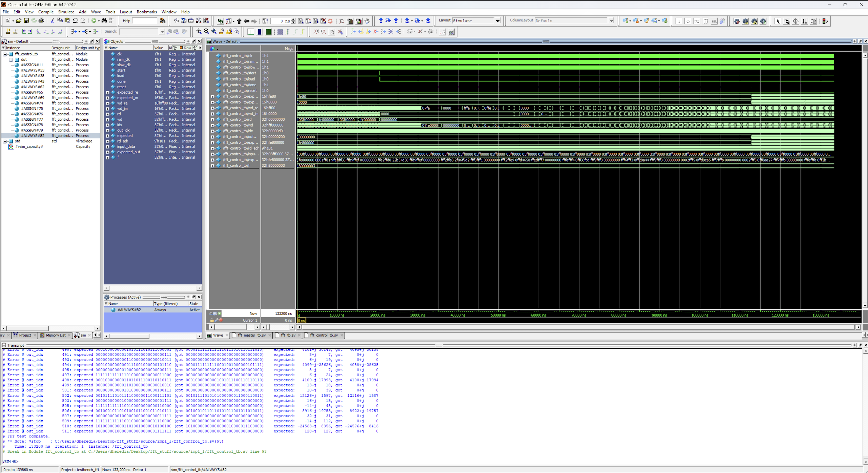Click the Find binoculars icon

coord(104,21)
